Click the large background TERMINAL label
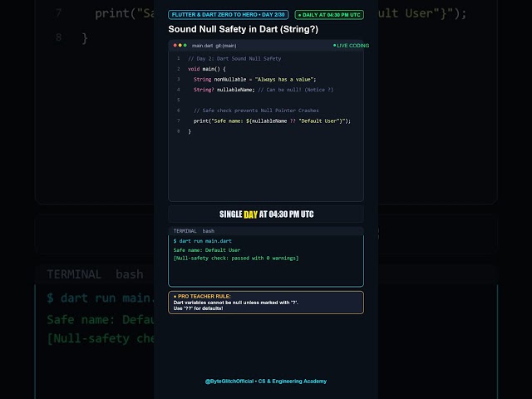Viewport: 532px width, 399px height. click(74, 274)
